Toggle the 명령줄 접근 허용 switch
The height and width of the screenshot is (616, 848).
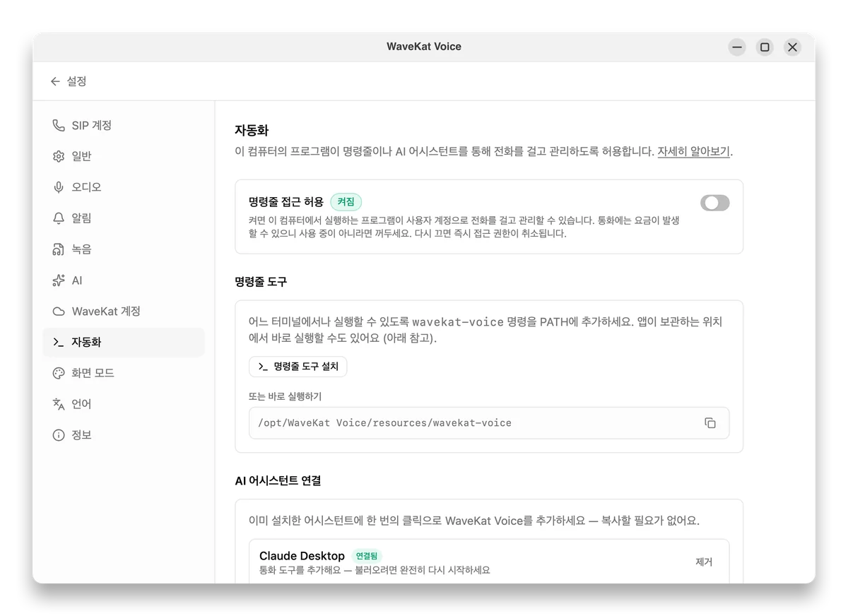[714, 203]
